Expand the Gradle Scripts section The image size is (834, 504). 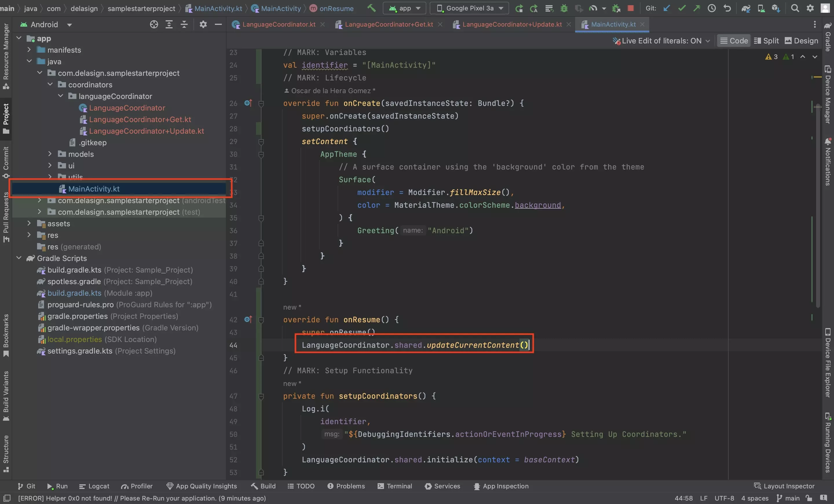point(20,258)
